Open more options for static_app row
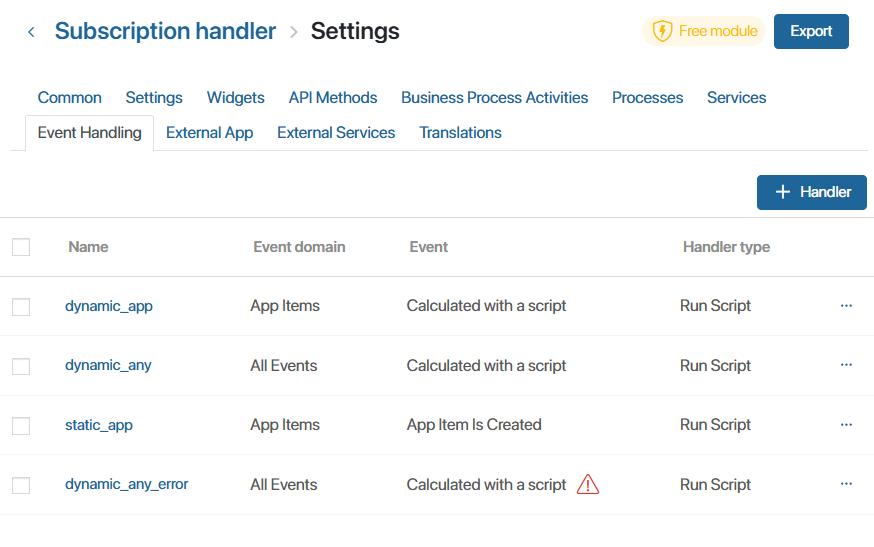 pos(846,425)
